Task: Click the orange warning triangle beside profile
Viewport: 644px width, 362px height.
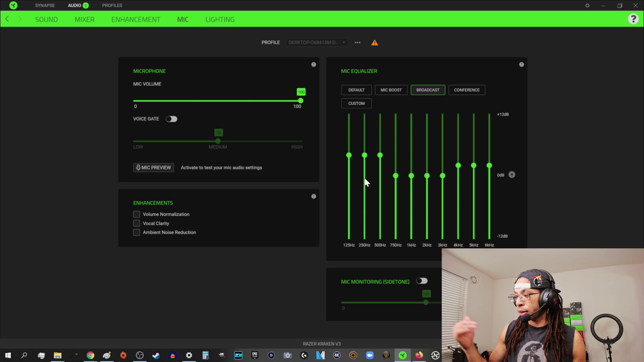Action: click(375, 43)
